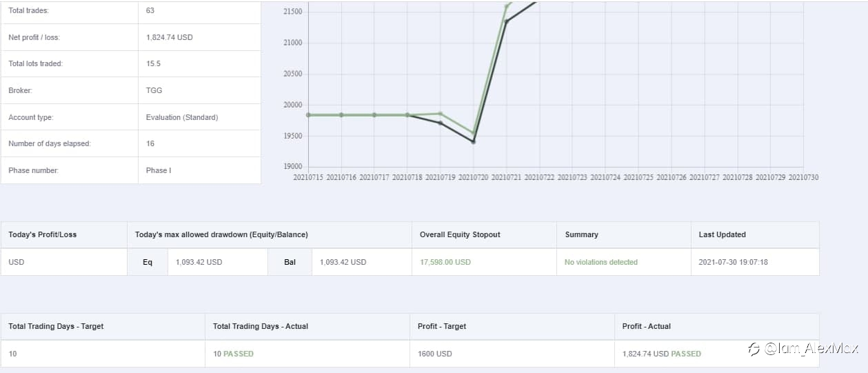
Task: Click the 20210725 date on the x-axis
Action: point(638,177)
